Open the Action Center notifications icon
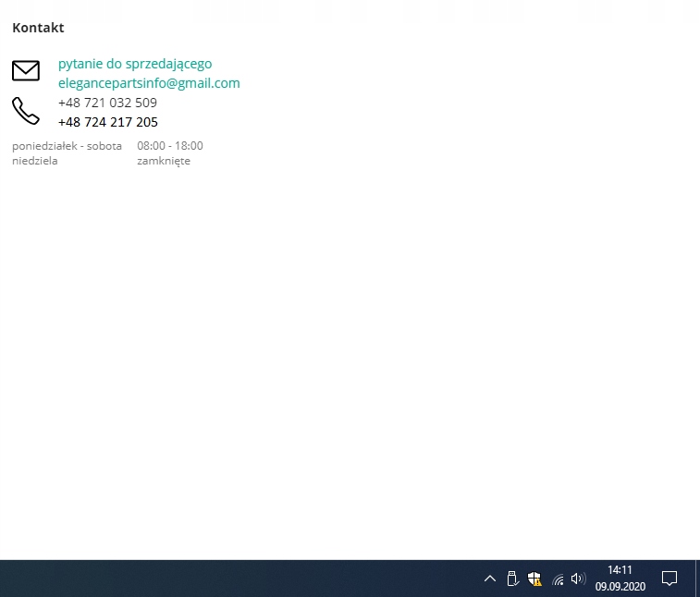Screen dimensions: 700x597 (x=669, y=579)
